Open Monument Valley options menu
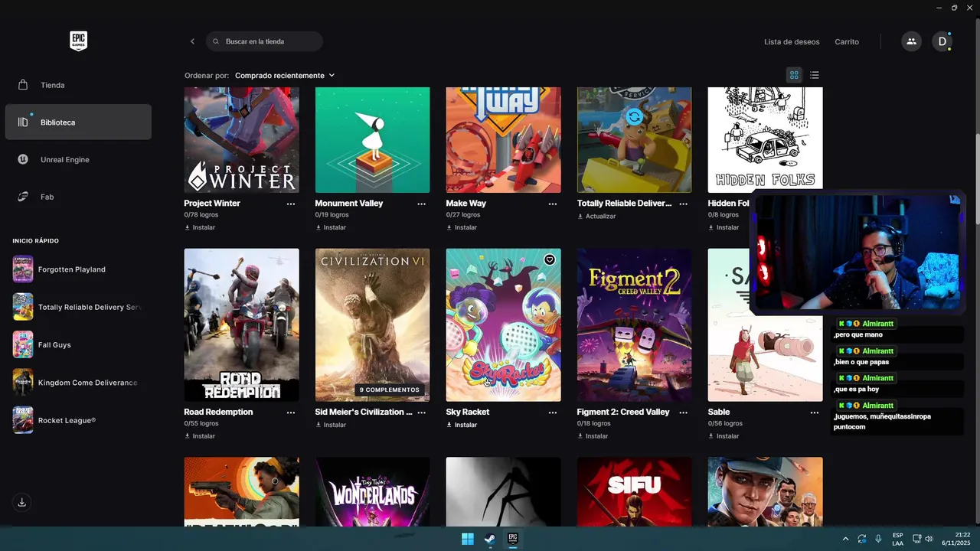This screenshot has height=551, width=980. click(422, 204)
